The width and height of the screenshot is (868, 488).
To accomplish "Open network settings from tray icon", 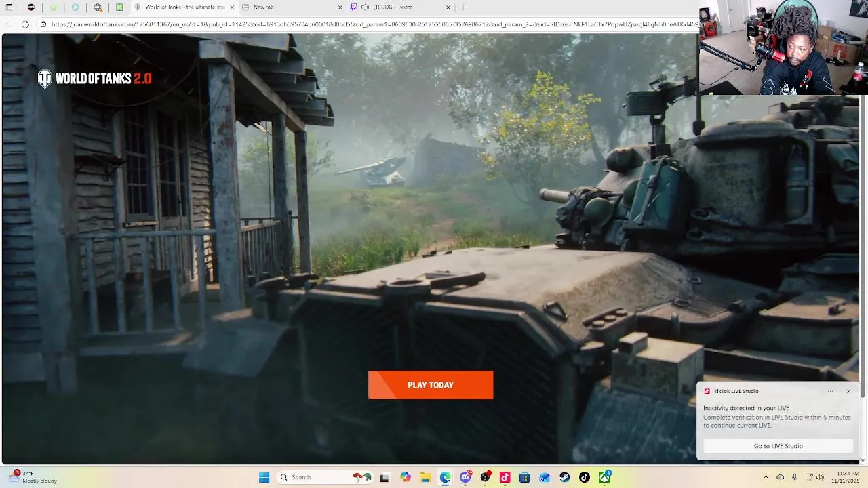I will click(809, 477).
